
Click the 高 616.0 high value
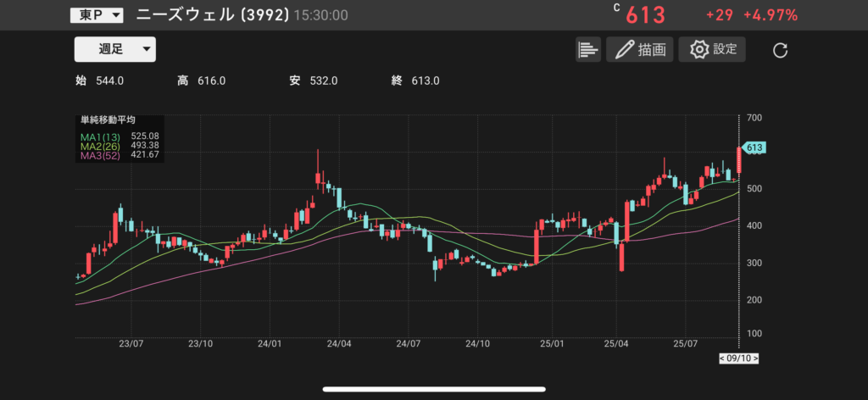pos(202,81)
